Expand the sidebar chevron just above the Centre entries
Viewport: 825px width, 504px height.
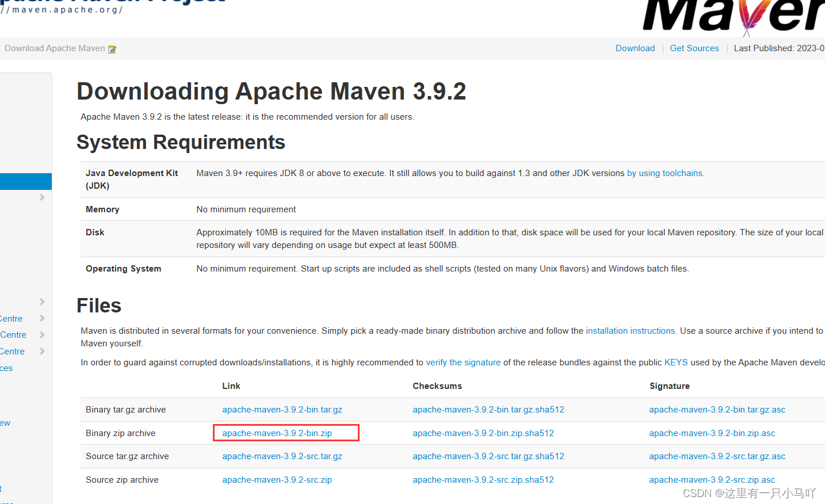pyautogui.click(x=42, y=301)
